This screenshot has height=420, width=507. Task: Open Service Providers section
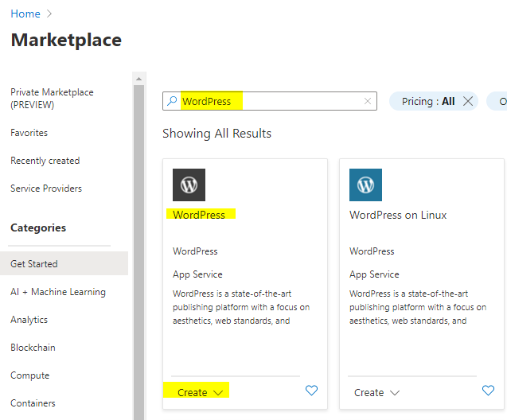[x=46, y=189]
